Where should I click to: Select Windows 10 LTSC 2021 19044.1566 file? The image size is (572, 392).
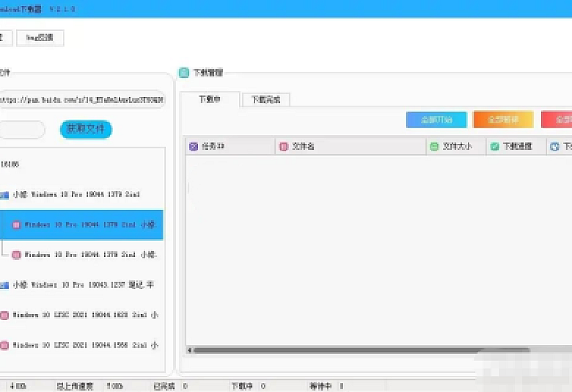coord(84,345)
